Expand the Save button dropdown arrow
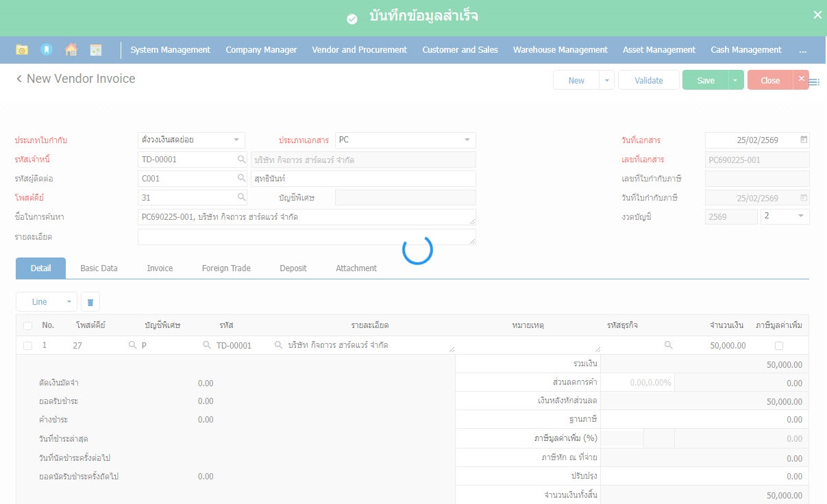827x504 pixels. (735, 80)
